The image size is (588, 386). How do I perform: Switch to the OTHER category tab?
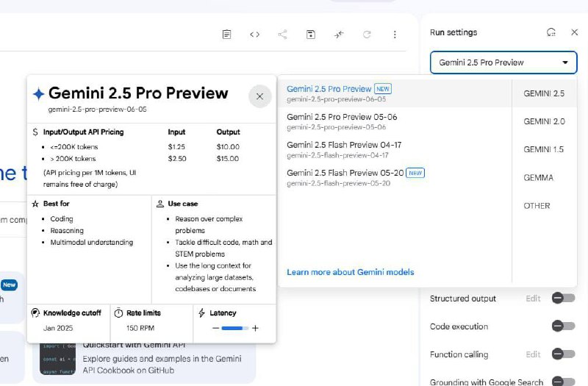point(544,206)
